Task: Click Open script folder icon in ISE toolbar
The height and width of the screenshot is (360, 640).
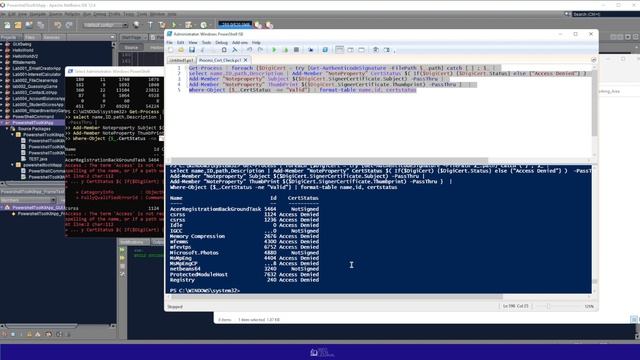Action: [x=181, y=50]
